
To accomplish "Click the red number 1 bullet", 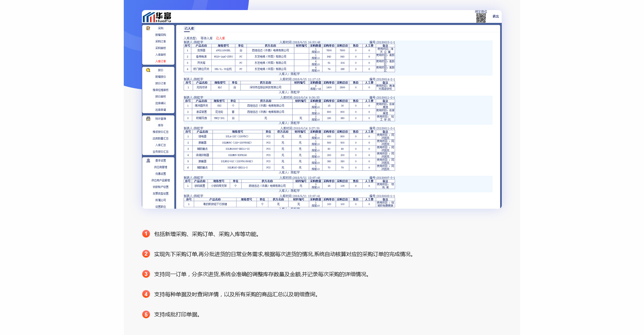I will 146,234.
